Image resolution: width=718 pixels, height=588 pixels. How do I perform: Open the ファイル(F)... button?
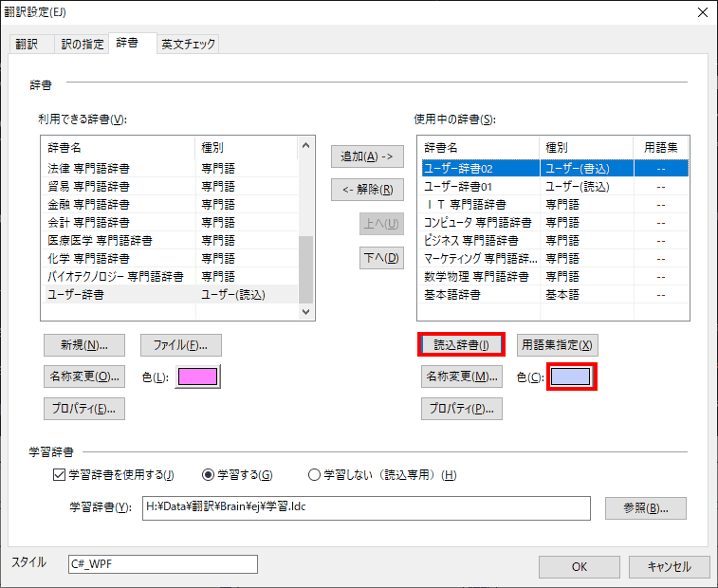181,345
